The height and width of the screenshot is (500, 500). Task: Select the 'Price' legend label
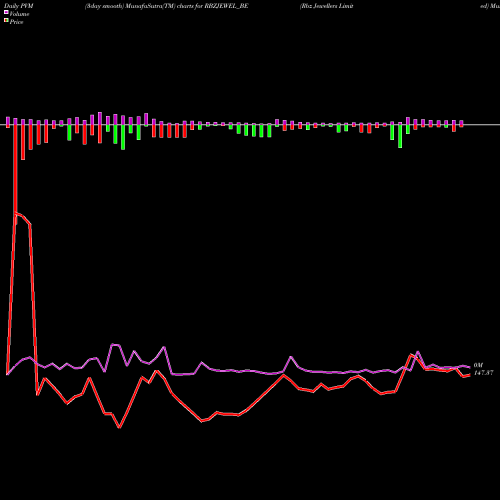[16, 22]
